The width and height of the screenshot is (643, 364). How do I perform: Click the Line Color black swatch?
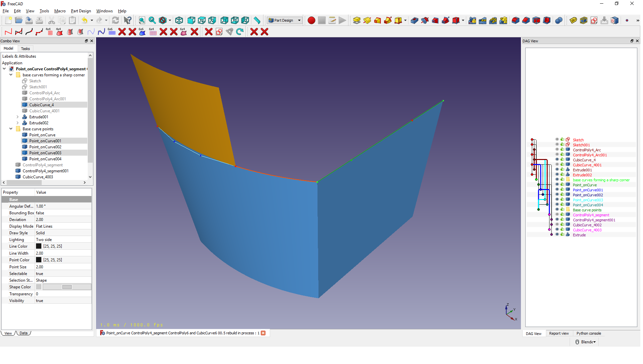click(x=39, y=246)
